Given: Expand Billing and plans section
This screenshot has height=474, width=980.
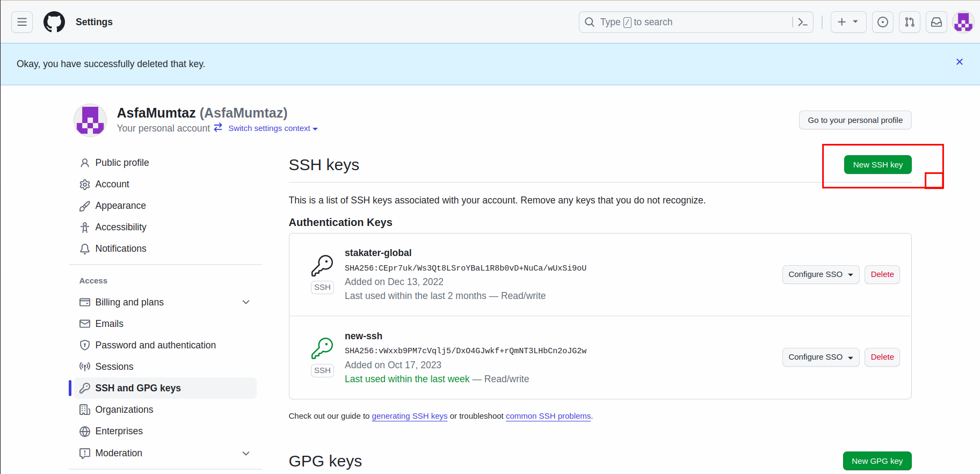Looking at the screenshot, I should point(246,302).
